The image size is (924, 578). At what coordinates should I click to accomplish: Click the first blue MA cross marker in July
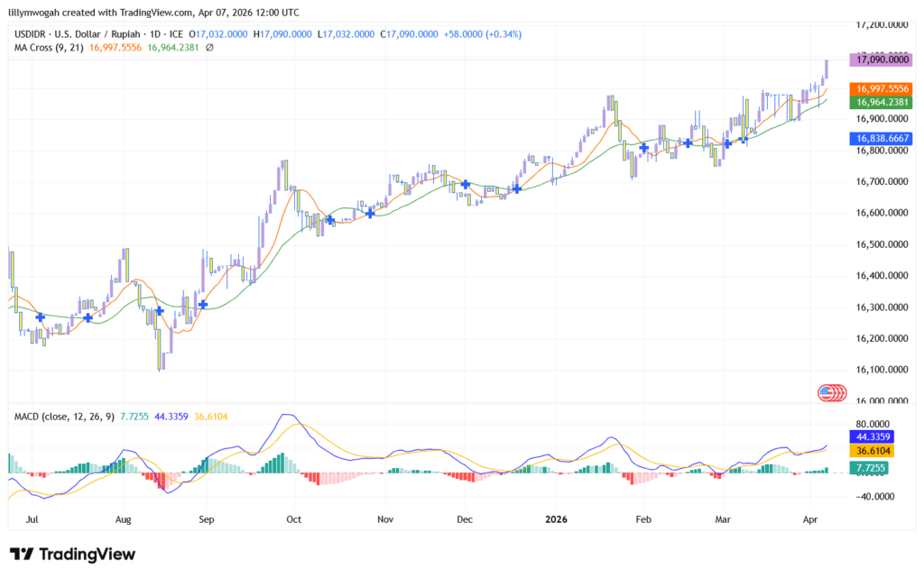(x=40, y=317)
